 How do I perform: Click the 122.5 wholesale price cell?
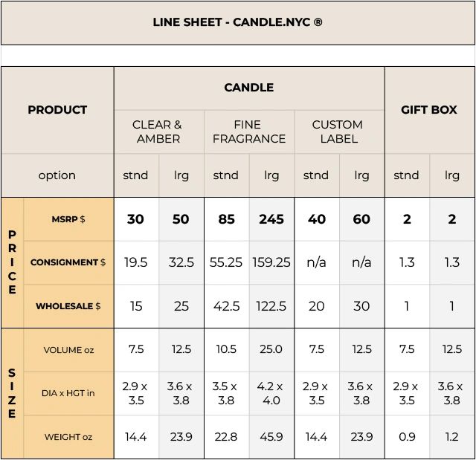click(271, 306)
